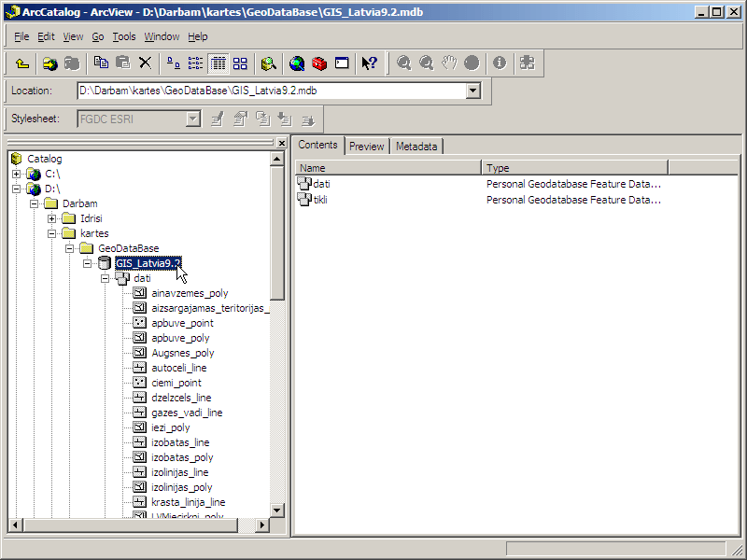Collapse the dati feature dataset

pos(106,278)
